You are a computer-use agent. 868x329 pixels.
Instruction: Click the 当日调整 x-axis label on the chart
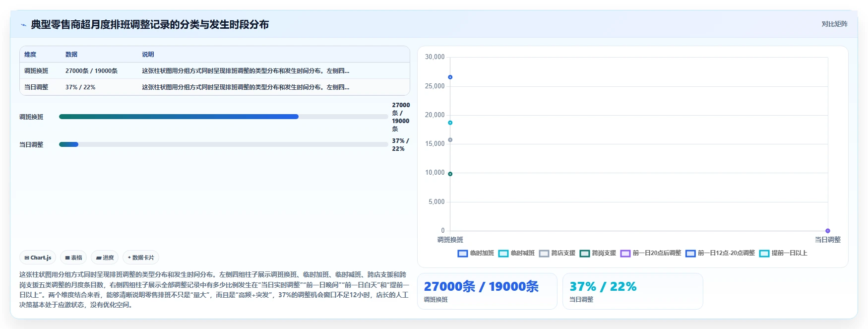click(x=827, y=240)
